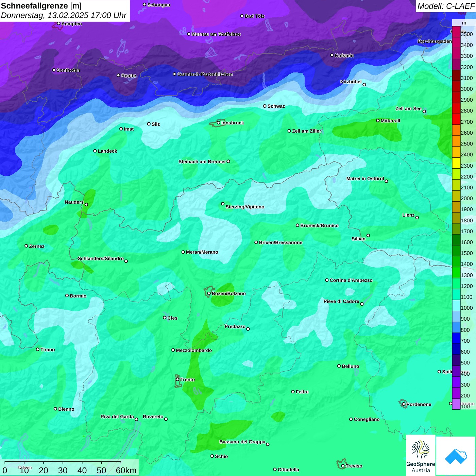Click the 100 m violet legend swatch
The height and width of the screenshot is (476, 476).
click(x=456, y=404)
